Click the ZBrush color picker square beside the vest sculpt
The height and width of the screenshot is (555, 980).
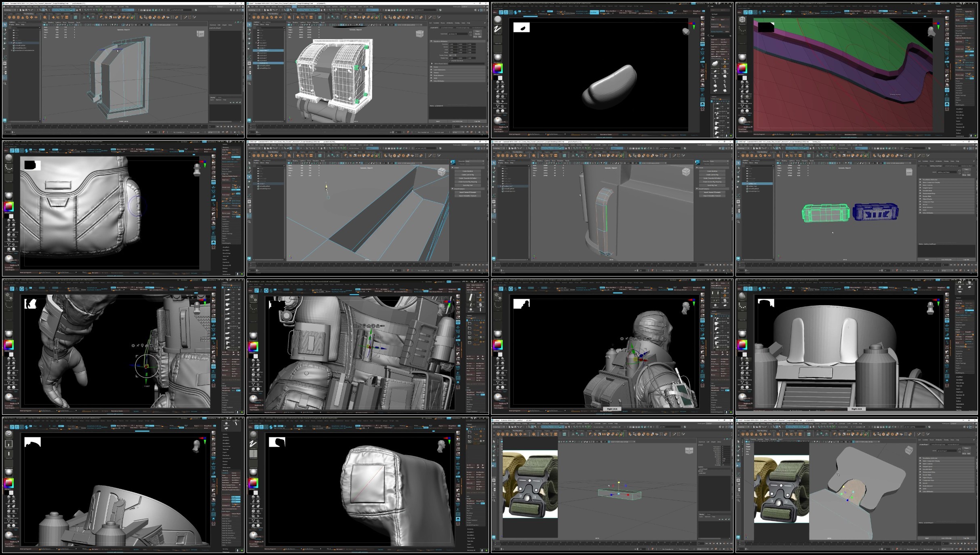(x=253, y=347)
